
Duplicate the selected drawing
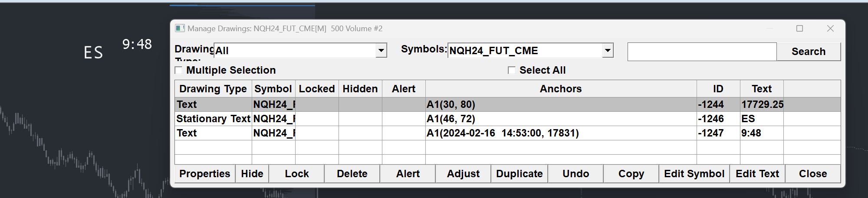[519, 174]
